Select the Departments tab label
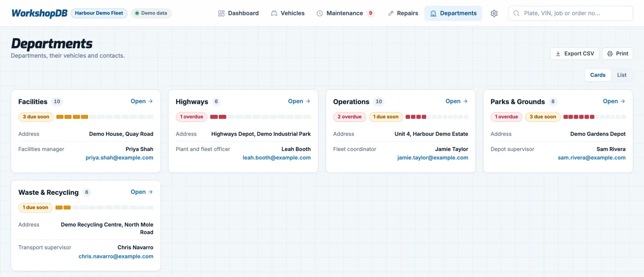644x277 pixels. tap(458, 13)
